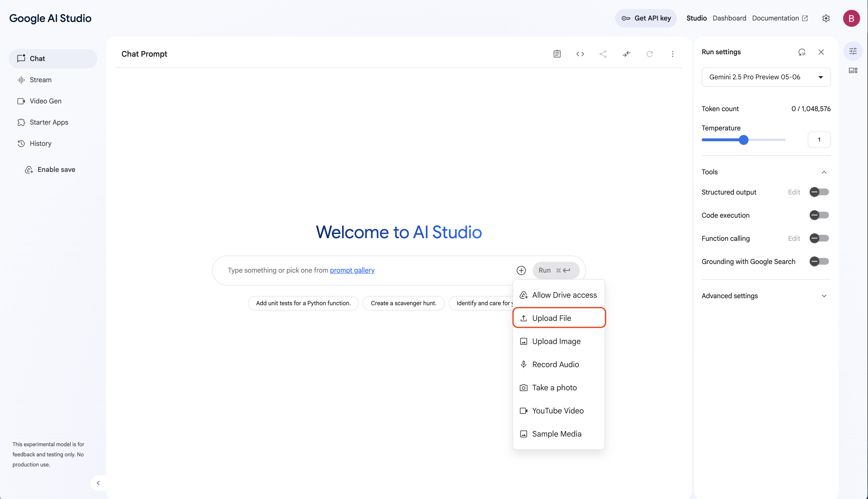868x499 pixels.
Task: Toggle the run settings tune icon
Action: pyautogui.click(x=853, y=51)
